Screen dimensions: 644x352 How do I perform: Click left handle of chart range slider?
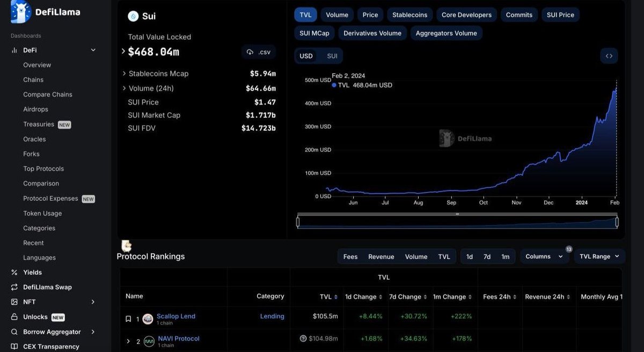(x=298, y=222)
